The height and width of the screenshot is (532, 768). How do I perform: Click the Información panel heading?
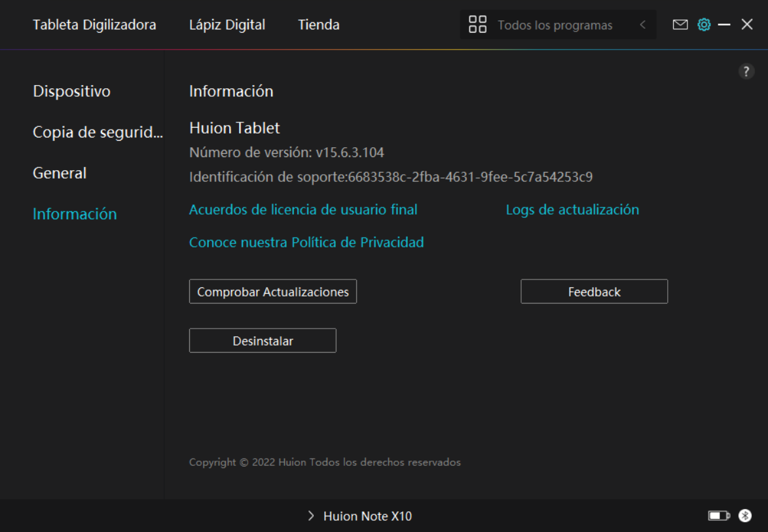tap(231, 91)
